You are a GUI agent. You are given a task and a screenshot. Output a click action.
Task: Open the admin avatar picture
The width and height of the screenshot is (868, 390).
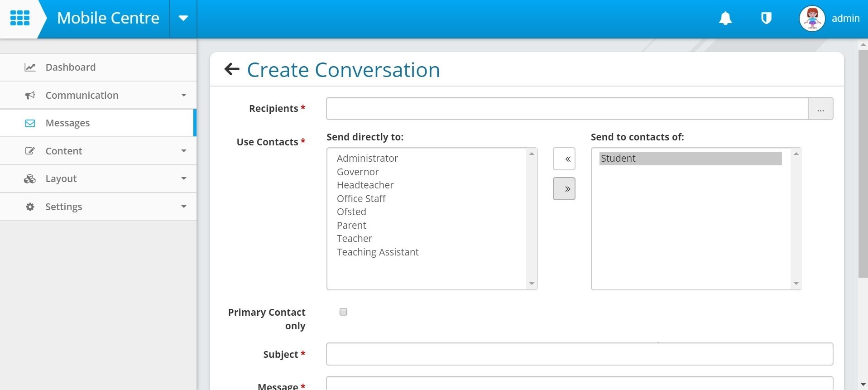tap(812, 19)
